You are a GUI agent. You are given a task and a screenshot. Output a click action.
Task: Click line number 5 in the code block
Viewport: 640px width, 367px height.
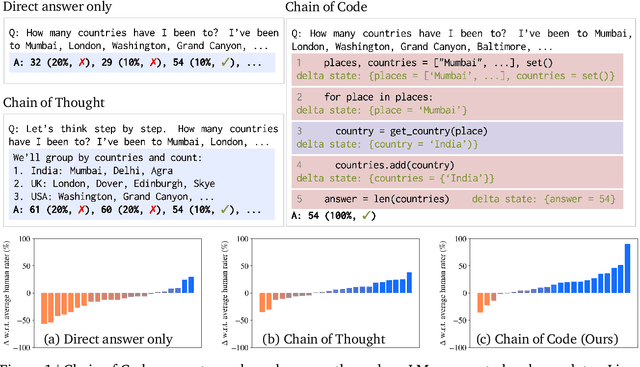tap(299, 199)
